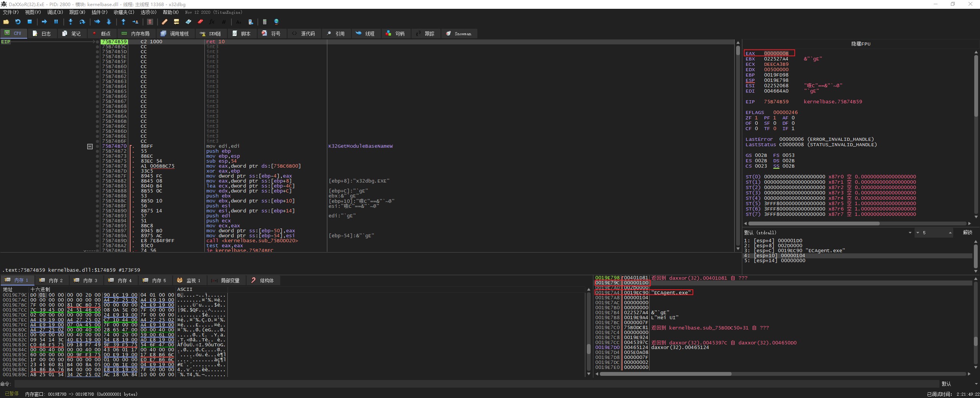This screenshot has width=980, height=398.
Task: Click the stack panel horizontal scrollbar
Action: click(665, 374)
